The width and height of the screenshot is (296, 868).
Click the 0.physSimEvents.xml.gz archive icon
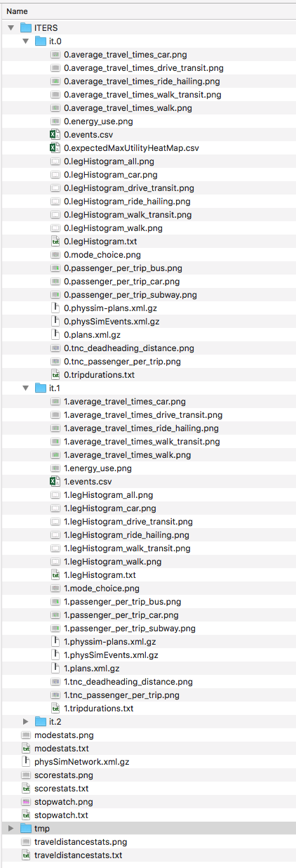coord(55,322)
